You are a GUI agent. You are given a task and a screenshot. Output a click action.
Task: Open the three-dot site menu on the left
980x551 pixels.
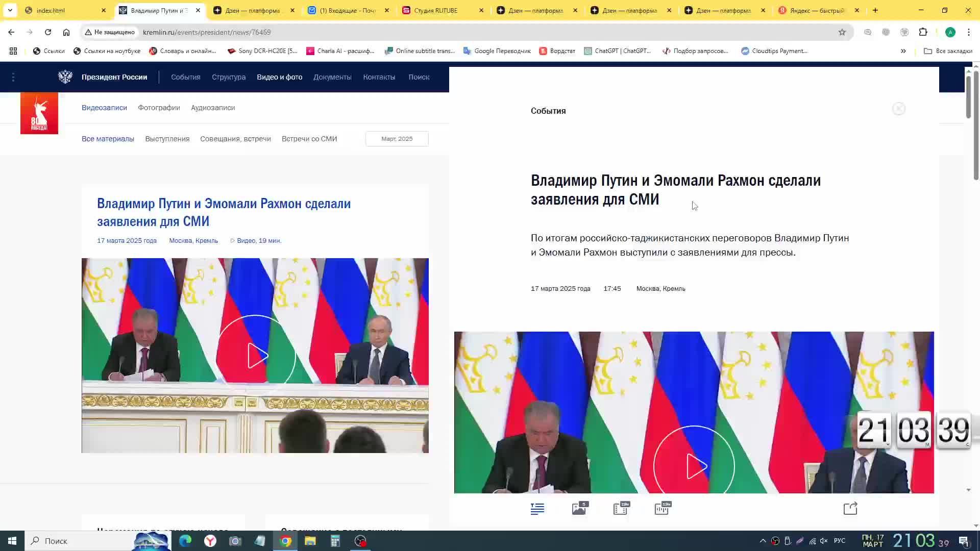tap(13, 77)
